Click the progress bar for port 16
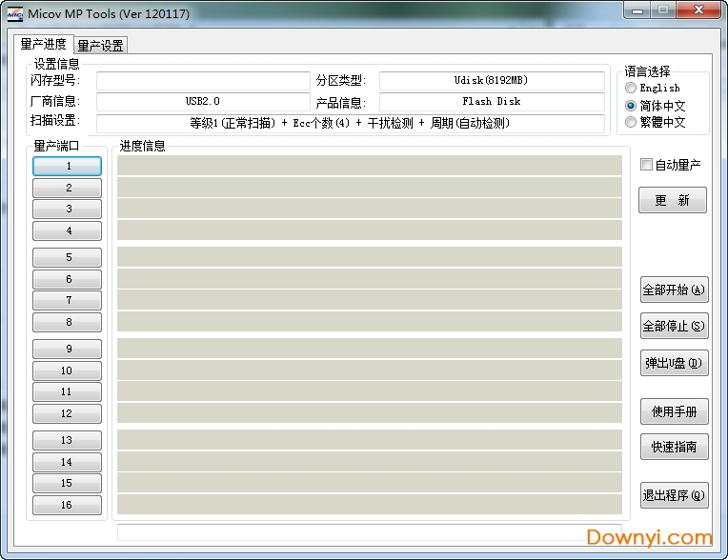 tap(370, 505)
